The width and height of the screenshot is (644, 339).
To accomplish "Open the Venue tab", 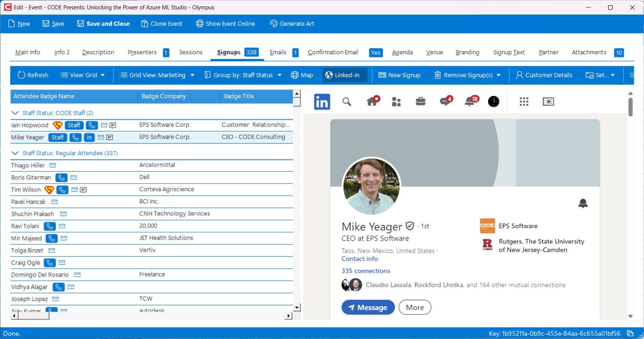I will [x=434, y=52].
